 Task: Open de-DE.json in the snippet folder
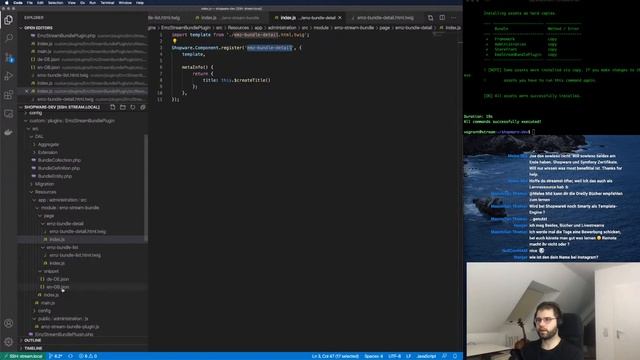[x=57, y=279]
